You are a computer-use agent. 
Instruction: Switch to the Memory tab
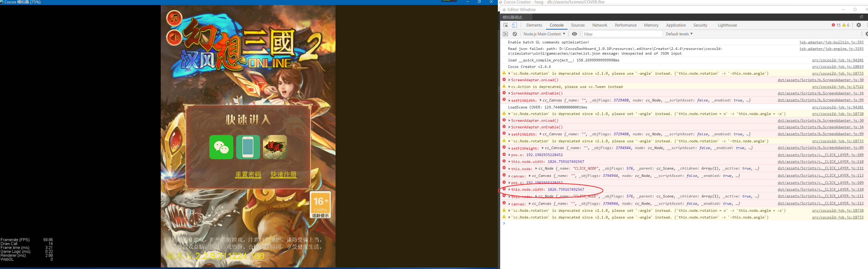tap(651, 25)
